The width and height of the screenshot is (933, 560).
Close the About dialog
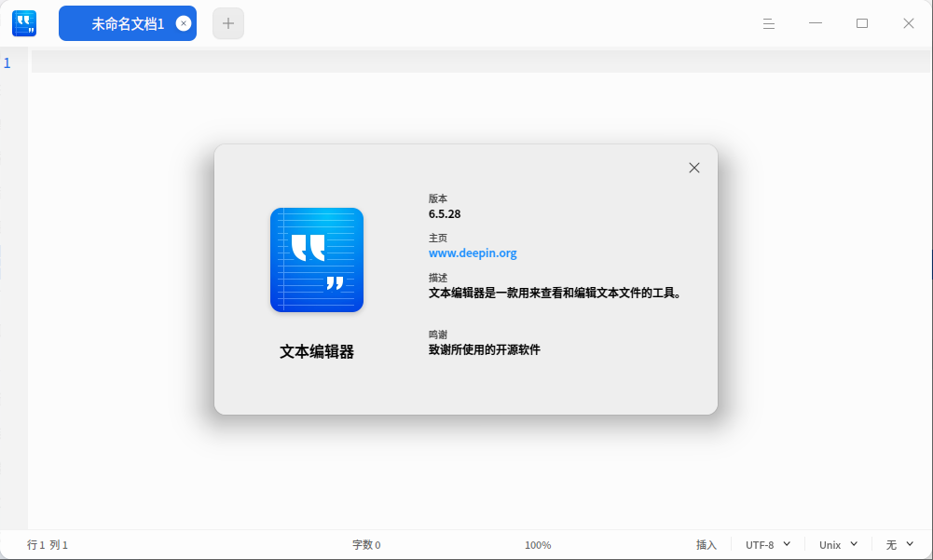pyautogui.click(x=693, y=168)
